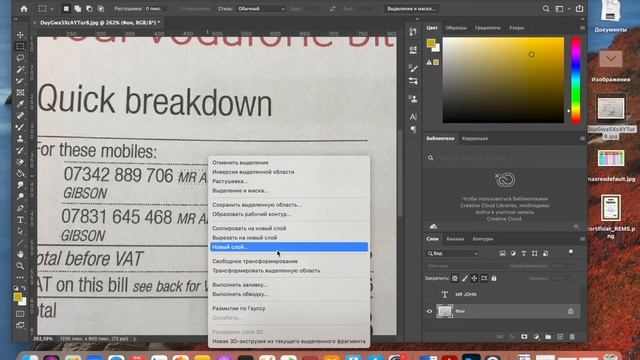Toggle layer filtering switch on or off
640x360 pixels.
pos(571,252)
